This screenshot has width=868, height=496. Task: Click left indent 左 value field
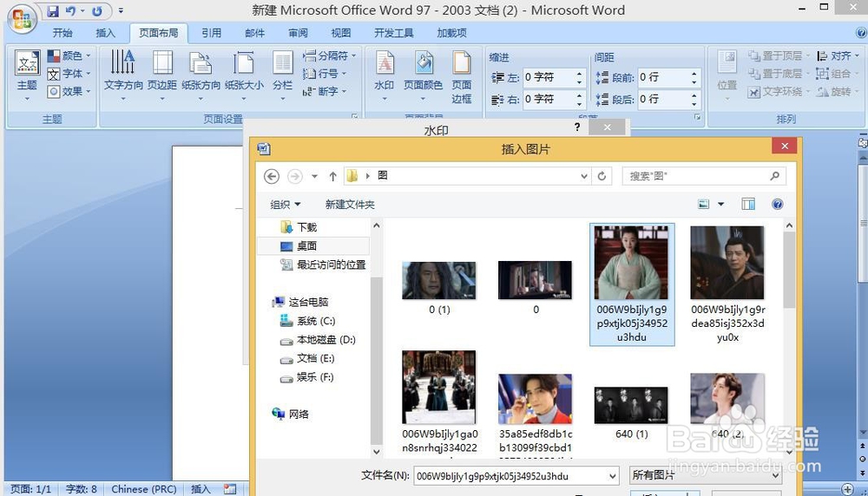(x=553, y=77)
